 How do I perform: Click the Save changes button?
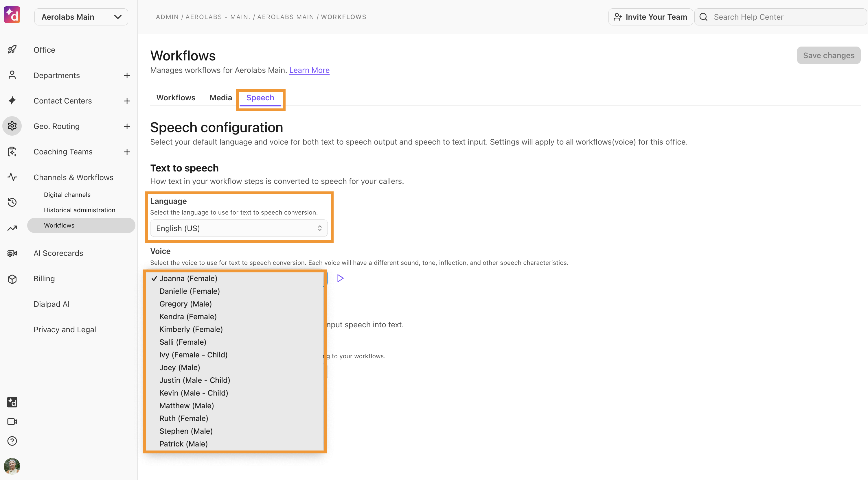[x=829, y=55]
